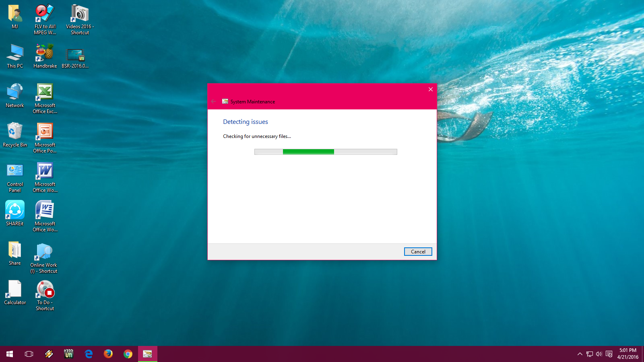Screen dimensions: 644x362
Task: Launch Winamp from the taskbar
Action: click(x=49, y=354)
